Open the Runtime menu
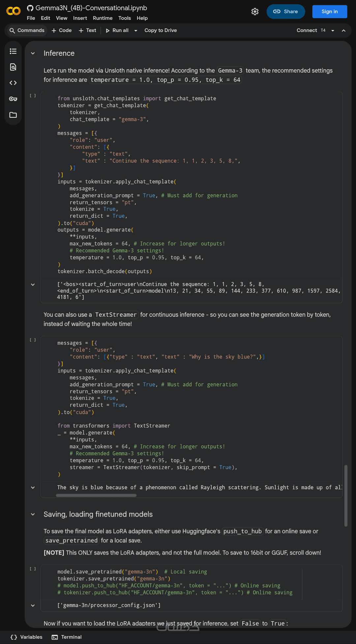The width and height of the screenshot is (356, 644). pos(103,18)
